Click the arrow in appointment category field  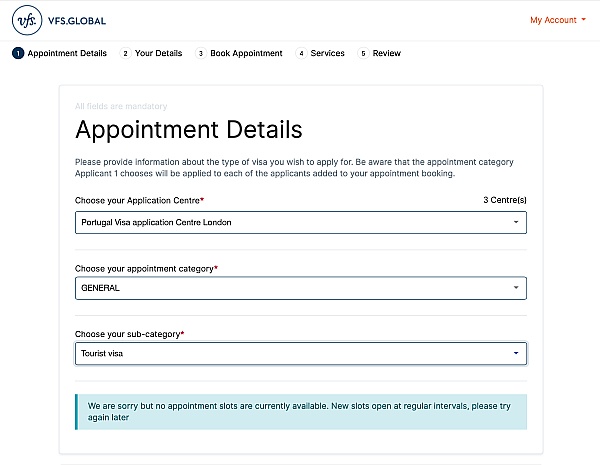(x=516, y=287)
